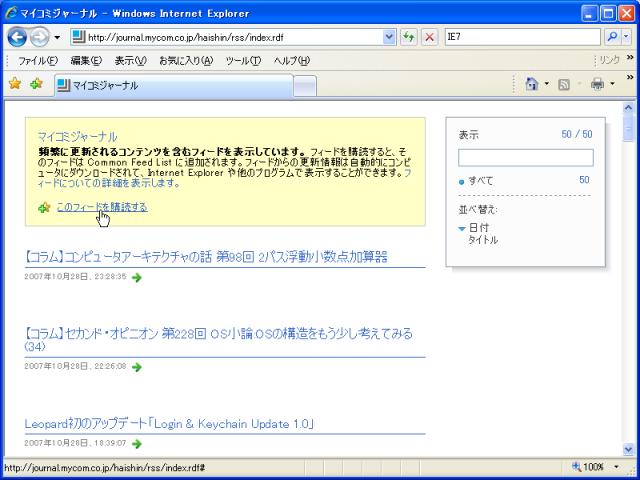Click the page icon in address bar
The height and width of the screenshot is (480, 640).
pyautogui.click(x=78, y=37)
